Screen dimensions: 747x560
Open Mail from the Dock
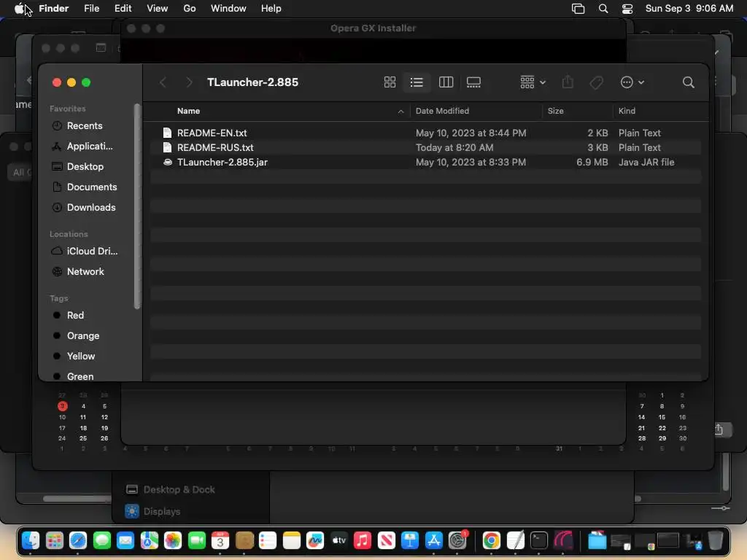125,540
